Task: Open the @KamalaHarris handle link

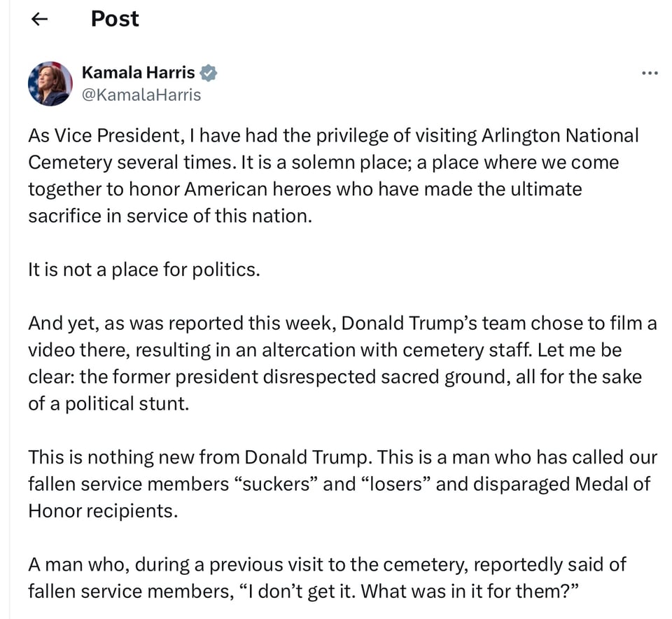Action: [141, 95]
